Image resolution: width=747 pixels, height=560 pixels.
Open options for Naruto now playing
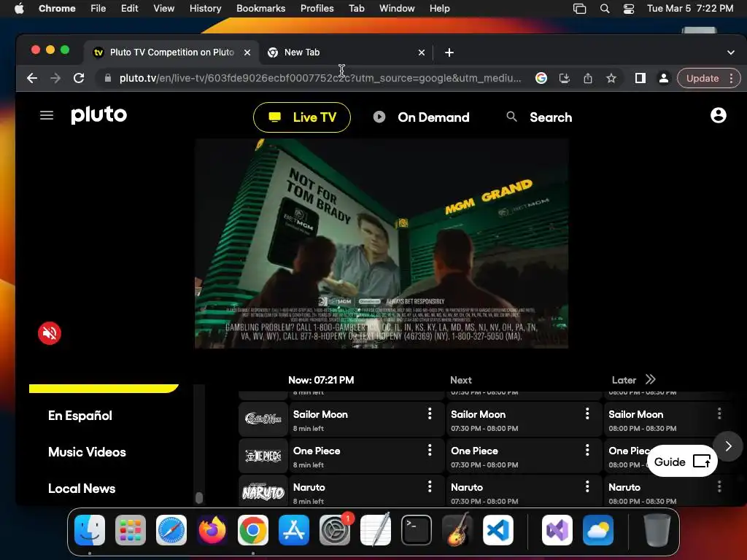click(430, 486)
